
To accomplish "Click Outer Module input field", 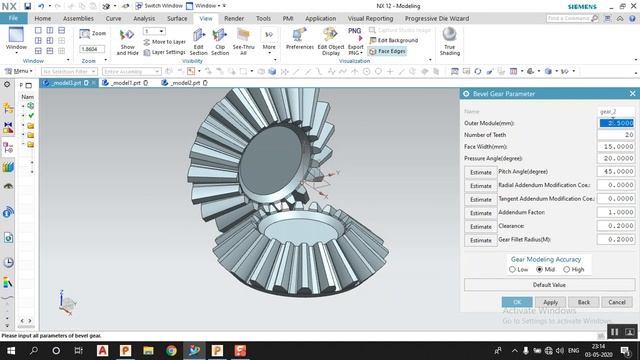I will (x=616, y=123).
